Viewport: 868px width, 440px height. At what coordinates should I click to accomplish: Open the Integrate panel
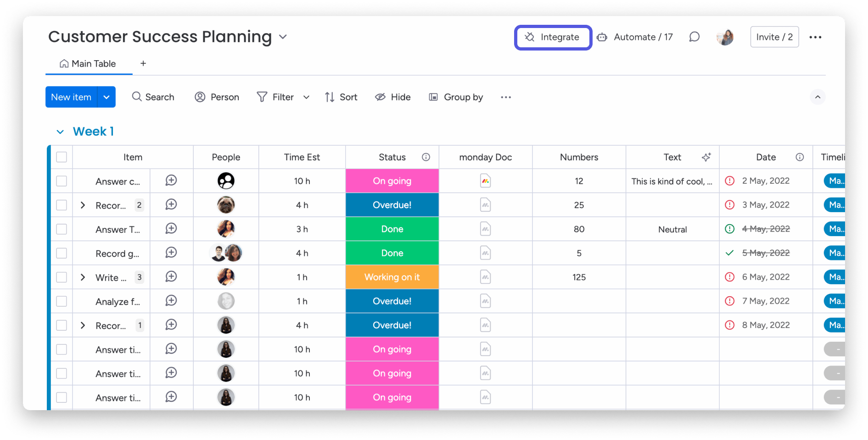pos(553,37)
